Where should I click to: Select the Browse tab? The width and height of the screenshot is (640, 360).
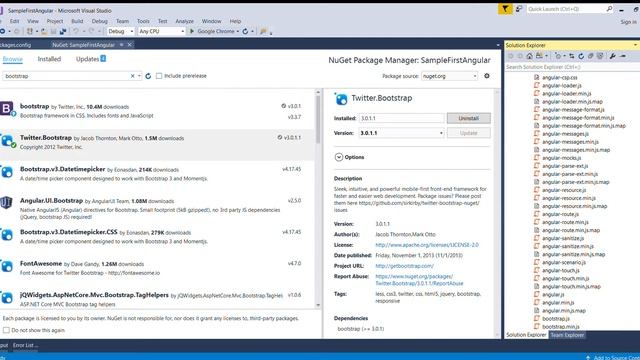[13, 59]
